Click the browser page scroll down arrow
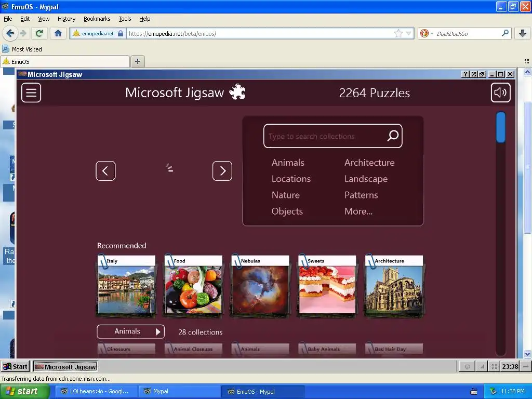532x399 pixels. pyautogui.click(x=527, y=354)
